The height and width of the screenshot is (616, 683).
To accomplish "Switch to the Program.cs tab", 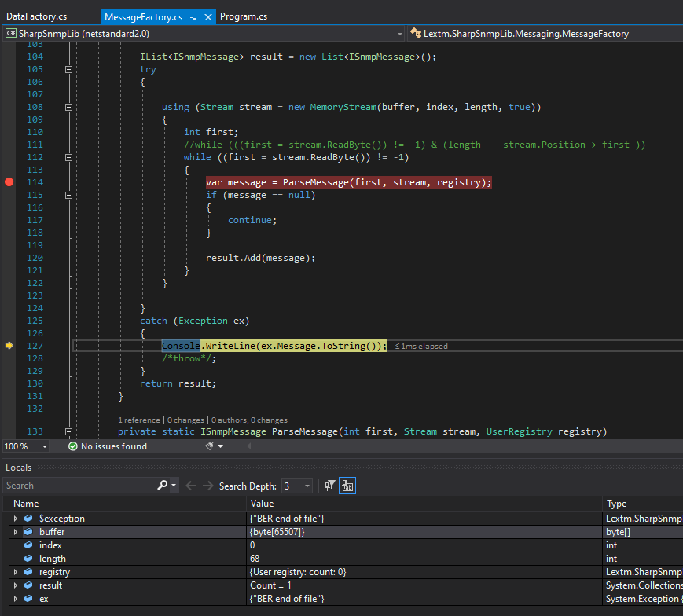I will (x=244, y=16).
